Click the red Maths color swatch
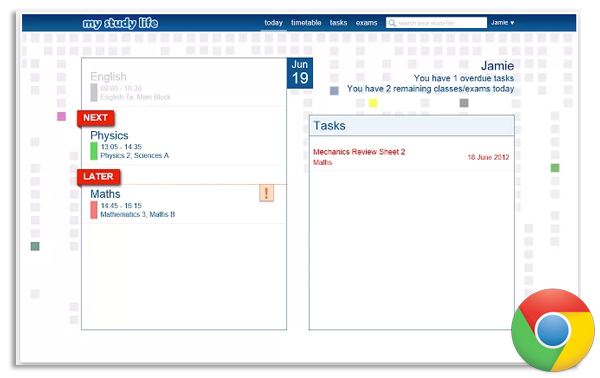This screenshot has width=600, height=378. point(94,210)
